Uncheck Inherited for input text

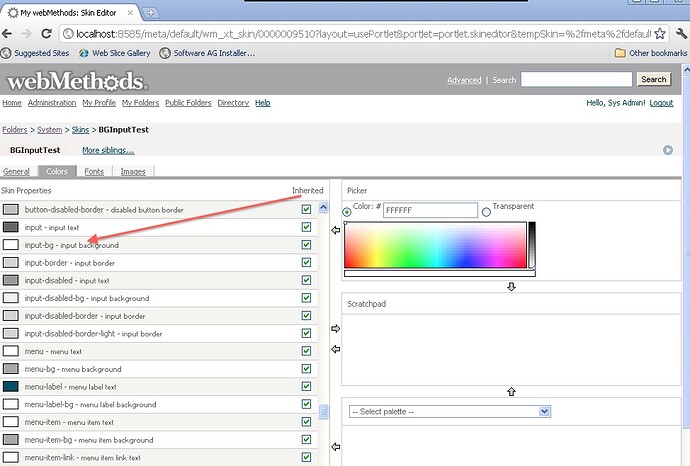(307, 227)
